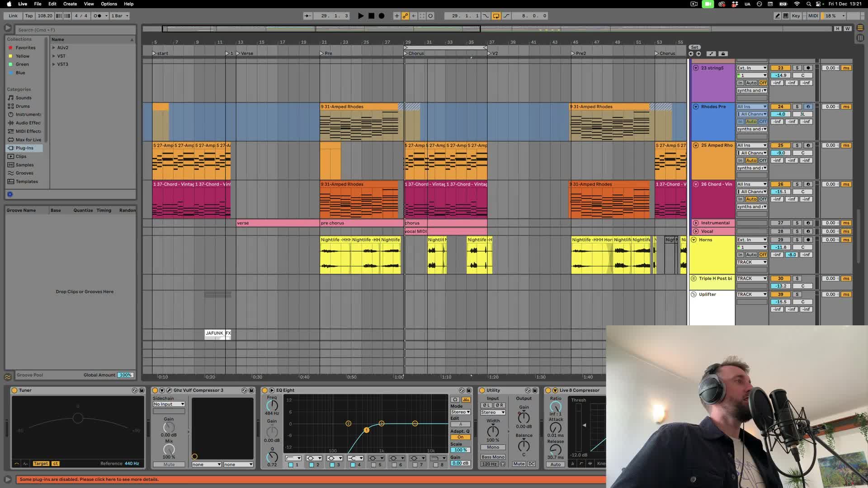Viewport: 868px width, 488px height.
Task: Expand the VST3 folder
Action: coord(54,65)
